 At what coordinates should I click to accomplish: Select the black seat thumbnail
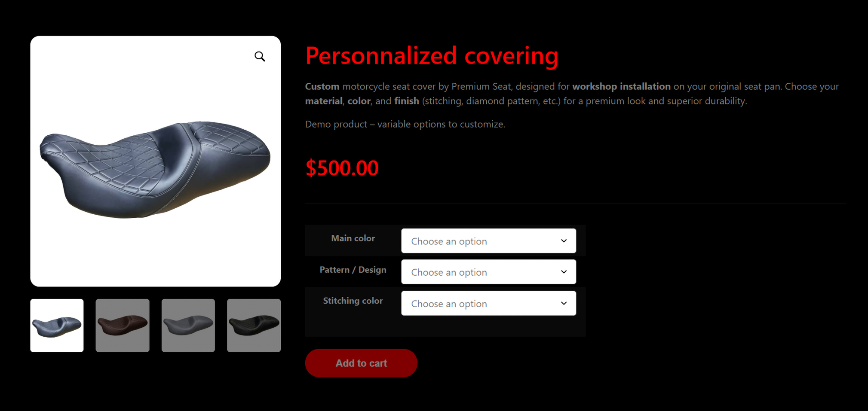pyautogui.click(x=254, y=326)
